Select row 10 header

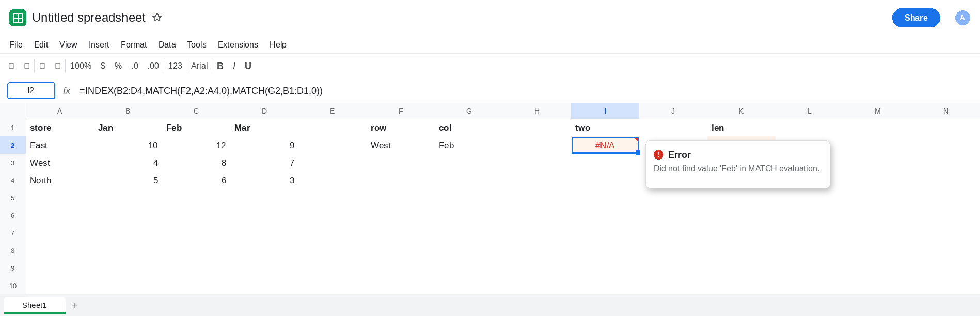click(x=13, y=286)
